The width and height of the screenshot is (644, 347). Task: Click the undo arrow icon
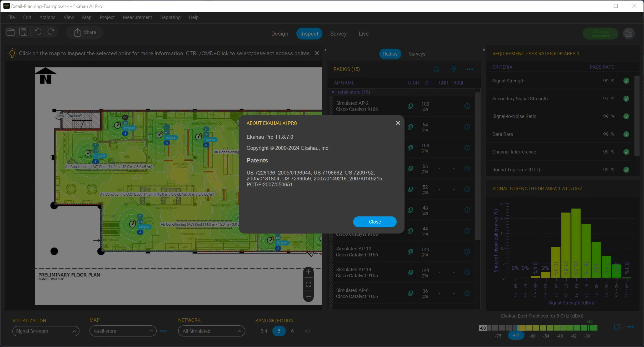38,32
